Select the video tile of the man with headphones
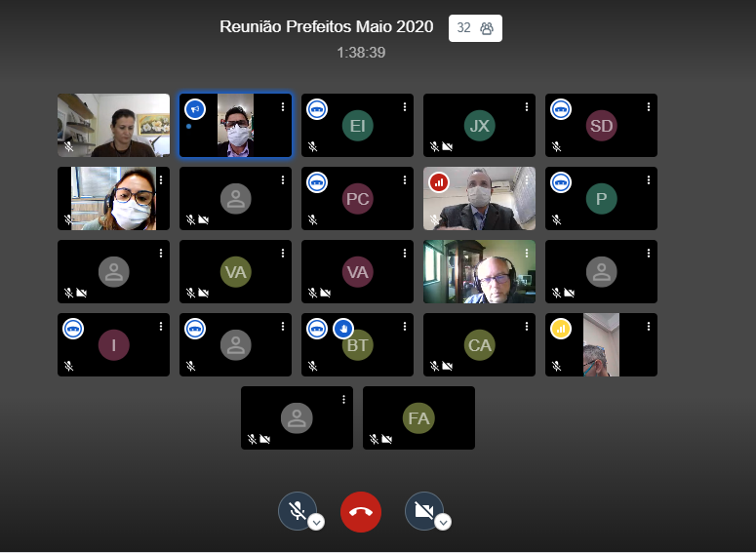756x553 pixels. coord(479,272)
